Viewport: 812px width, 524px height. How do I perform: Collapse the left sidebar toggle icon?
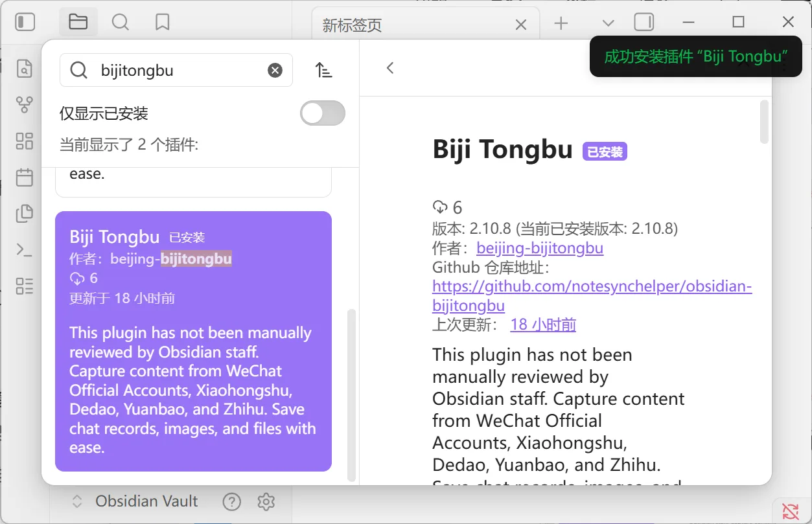tap(25, 22)
